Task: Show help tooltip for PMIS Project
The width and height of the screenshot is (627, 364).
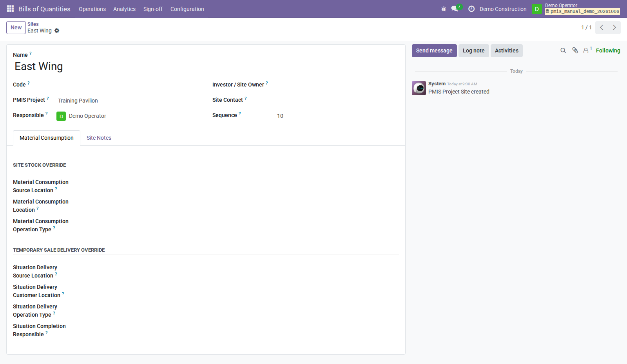Action: [x=48, y=98]
